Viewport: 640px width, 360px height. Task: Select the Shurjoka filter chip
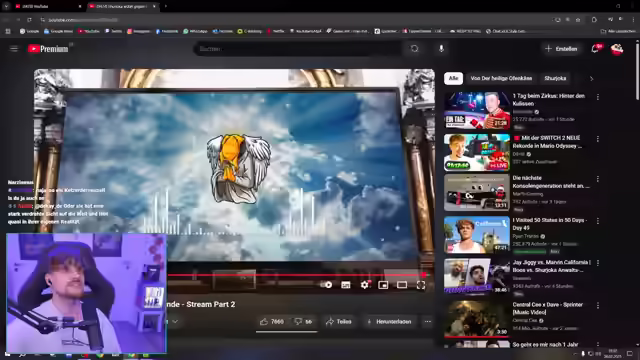point(555,78)
